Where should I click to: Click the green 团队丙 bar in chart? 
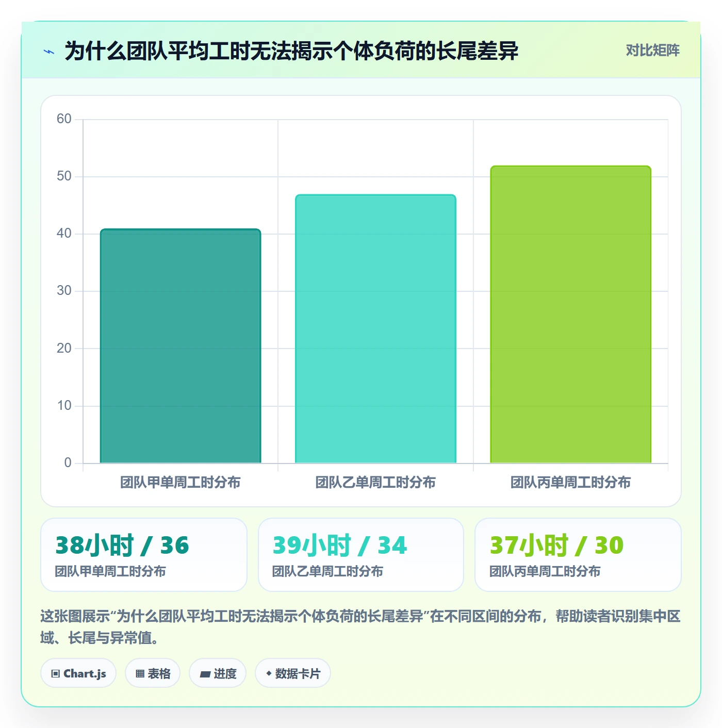click(570, 315)
